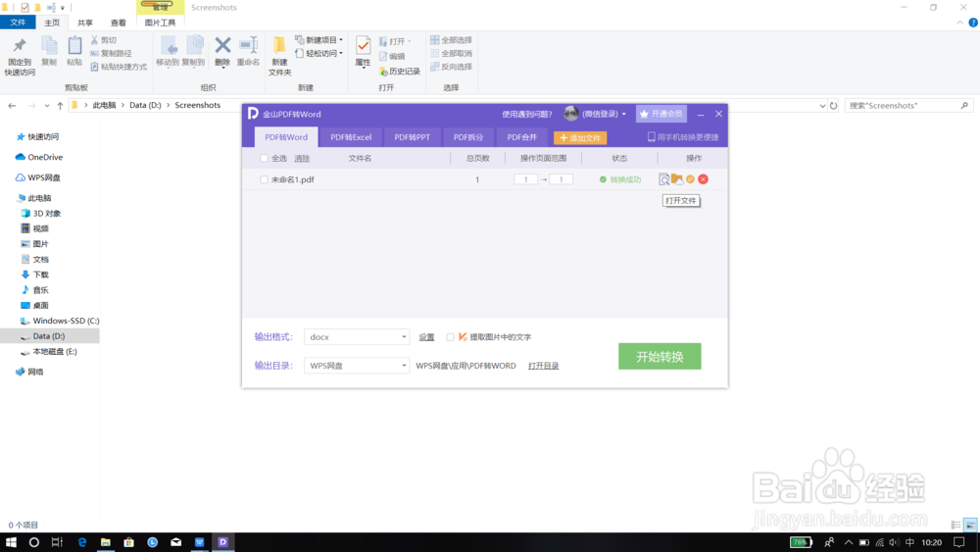Switch to the PDF转Word tab
This screenshot has width=980, height=552.
coord(286,137)
